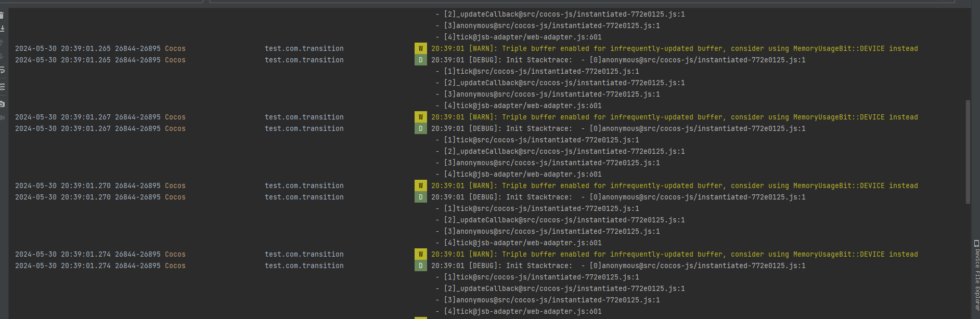Click the Cocos tag on the 20:39:01.270 warning row
Viewport: 980px width, 319px height.
point(175,185)
